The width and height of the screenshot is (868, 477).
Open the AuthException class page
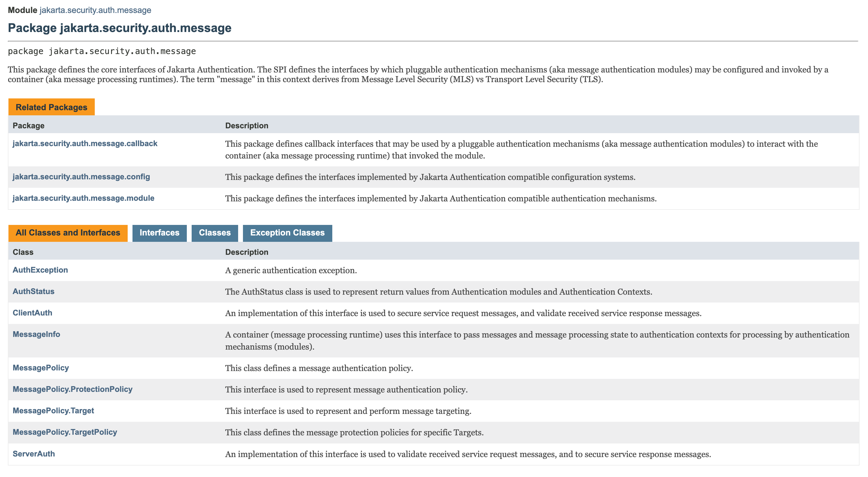pyautogui.click(x=40, y=270)
